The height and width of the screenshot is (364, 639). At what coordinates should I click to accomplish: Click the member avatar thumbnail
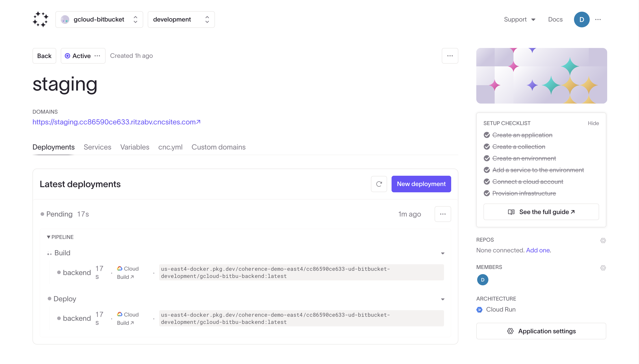(482, 280)
